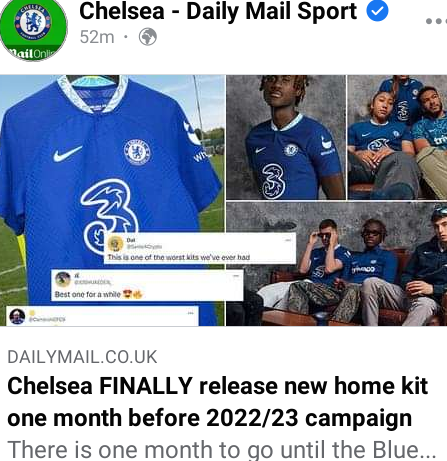Image resolution: width=447 pixels, height=461 pixels.
Task: Click the article preview text snippet
Action: pos(222,450)
